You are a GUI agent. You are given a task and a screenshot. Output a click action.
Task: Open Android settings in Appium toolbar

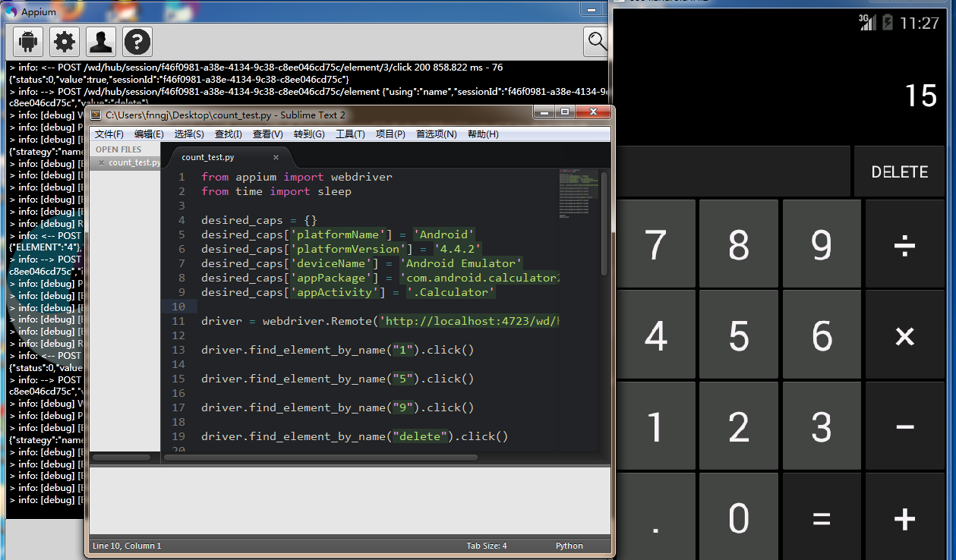28,42
